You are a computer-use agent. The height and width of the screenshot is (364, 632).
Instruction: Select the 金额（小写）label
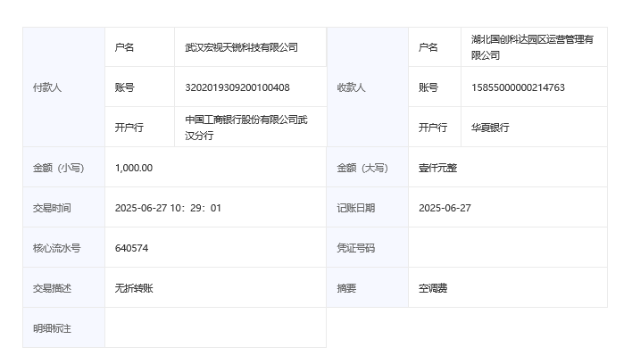58,168
